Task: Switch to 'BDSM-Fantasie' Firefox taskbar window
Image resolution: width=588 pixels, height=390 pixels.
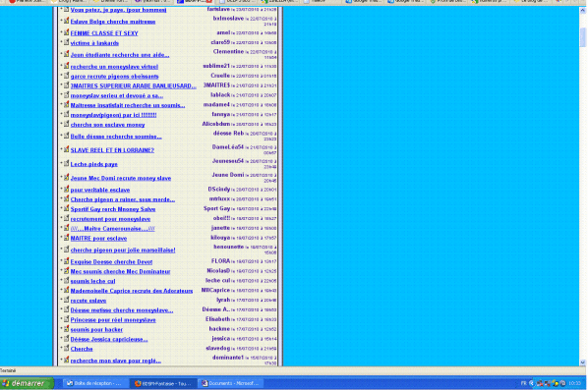Action: click(x=163, y=383)
